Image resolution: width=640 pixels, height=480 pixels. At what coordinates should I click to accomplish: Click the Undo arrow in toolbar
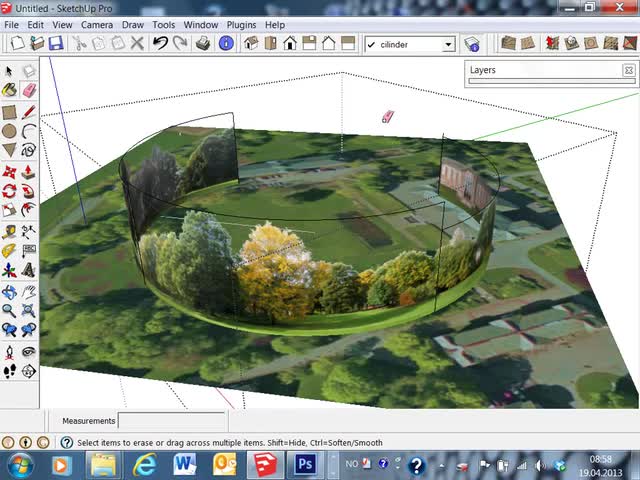160,44
